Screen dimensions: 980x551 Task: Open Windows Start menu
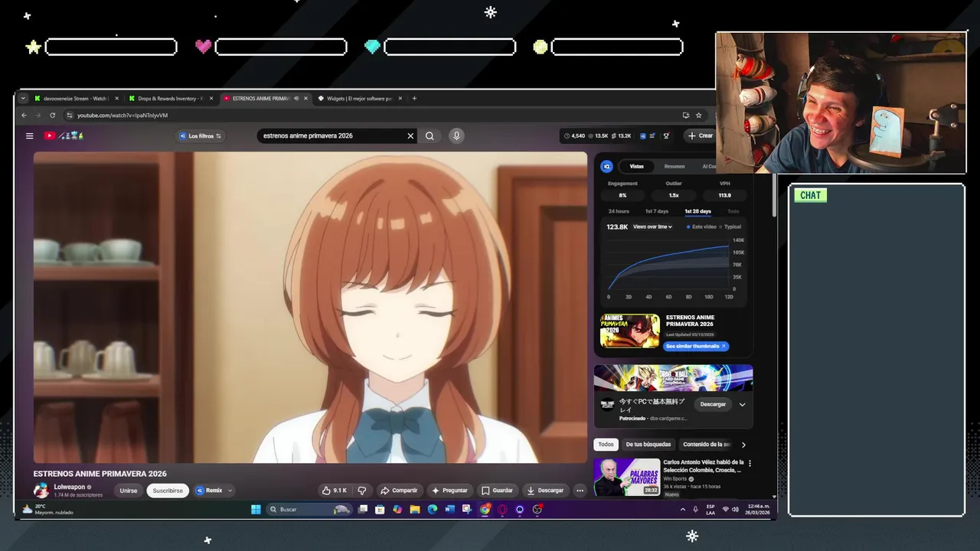[256, 510]
